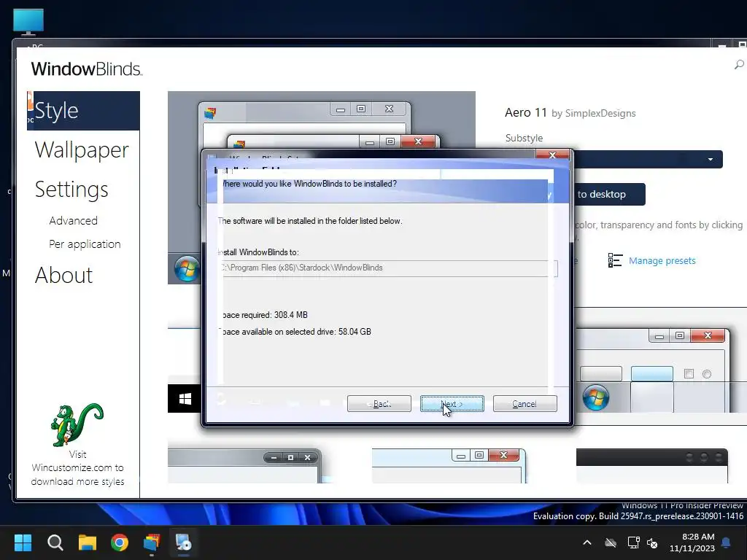Image resolution: width=747 pixels, height=560 pixels.
Task: Open the Wallpaper section in WindowBlinds
Action: click(x=82, y=149)
